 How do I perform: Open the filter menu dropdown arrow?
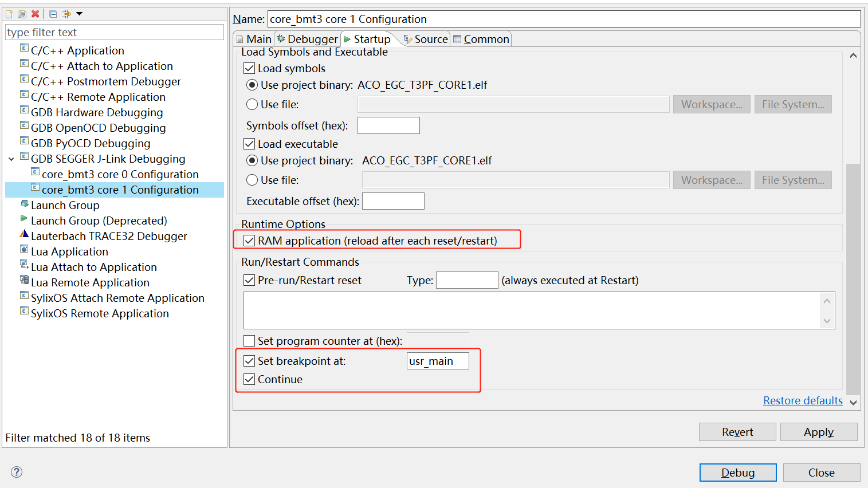[x=80, y=14]
